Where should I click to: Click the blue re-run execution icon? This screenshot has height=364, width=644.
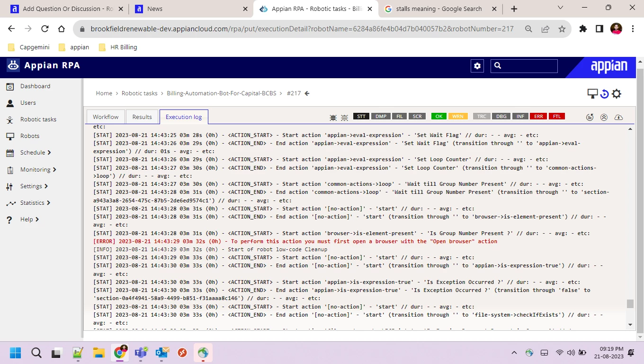(604, 94)
